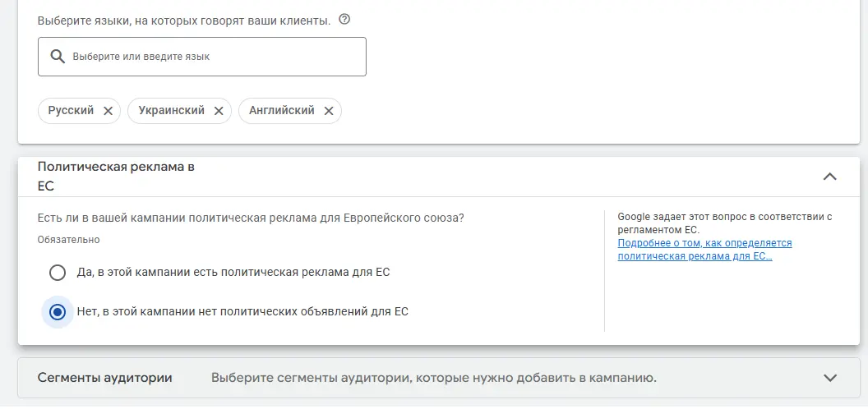Select 'Да, в этой кампании есть политическая реклама'
This screenshot has width=868, height=409.
(58, 273)
